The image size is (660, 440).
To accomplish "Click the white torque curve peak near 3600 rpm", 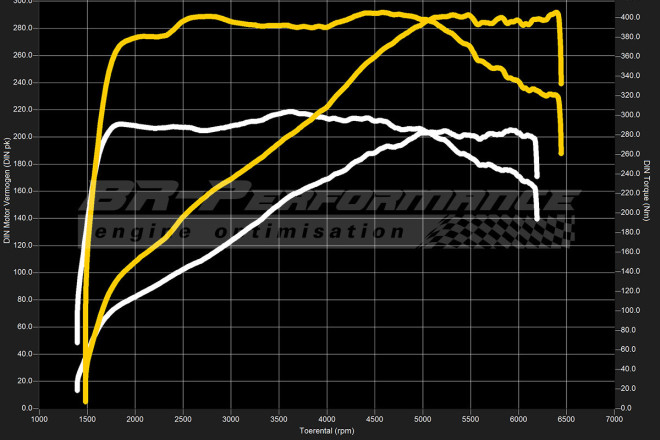I will click(288, 112).
